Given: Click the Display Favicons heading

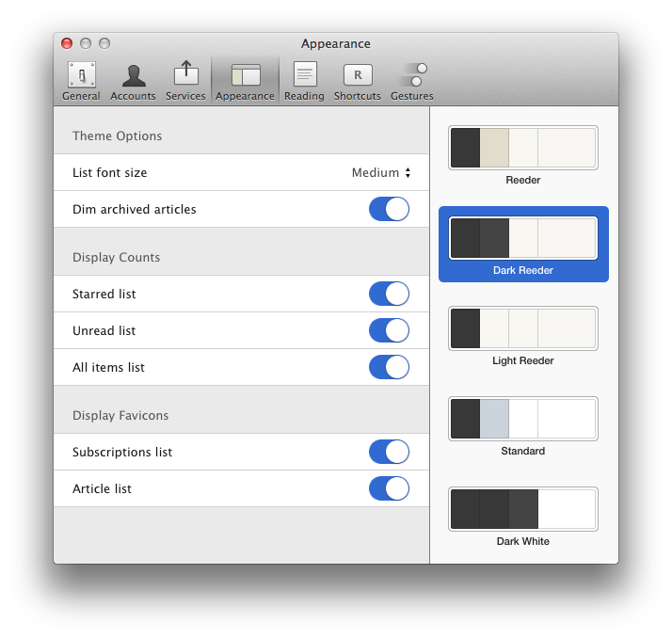Looking at the screenshot, I should (120, 415).
